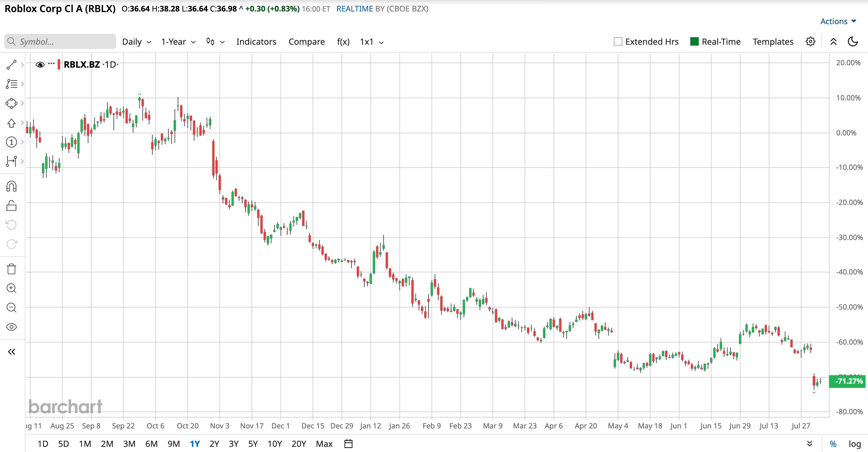Expand shapes tool flyout arrow
Screen dimensions: 868x452
click(x=22, y=103)
